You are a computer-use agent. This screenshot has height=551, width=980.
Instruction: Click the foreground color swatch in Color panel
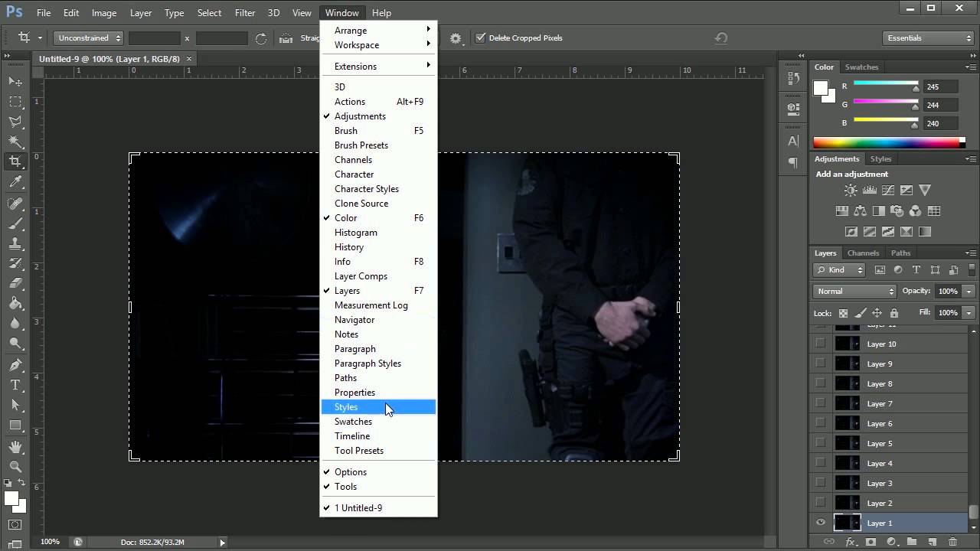coord(821,88)
